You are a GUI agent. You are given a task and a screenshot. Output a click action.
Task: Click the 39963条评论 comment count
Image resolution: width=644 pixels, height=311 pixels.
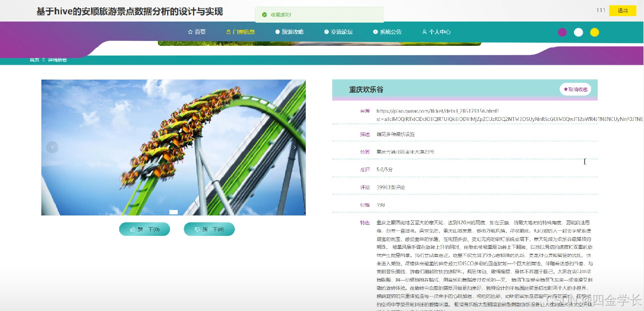pos(391,187)
